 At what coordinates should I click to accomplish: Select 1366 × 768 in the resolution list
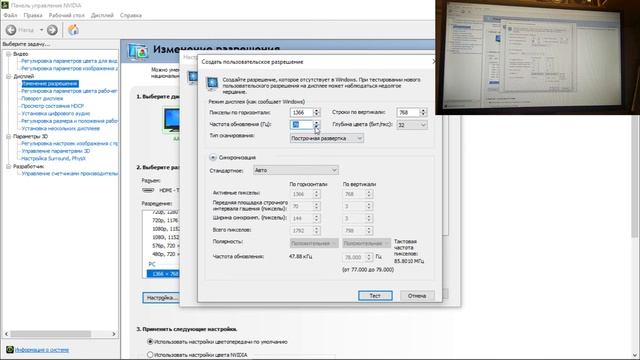(x=163, y=273)
